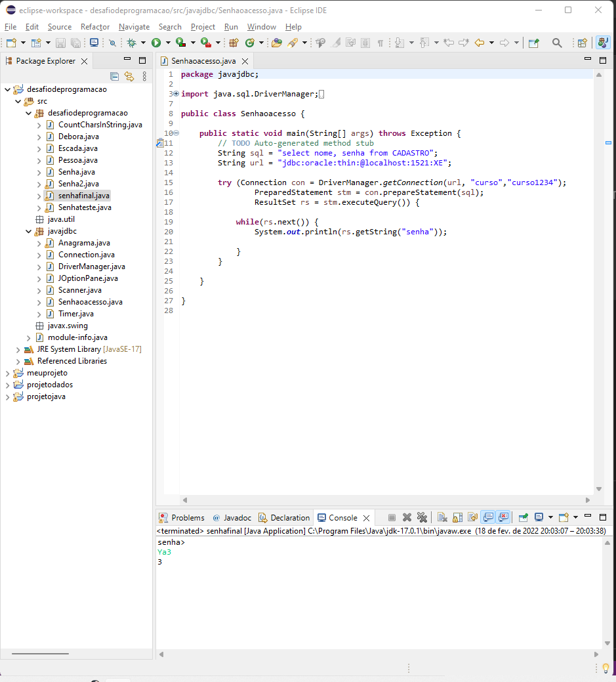Image resolution: width=616 pixels, height=682 pixels.
Task: Open the Run As dropdown arrow
Action: click(168, 43)
